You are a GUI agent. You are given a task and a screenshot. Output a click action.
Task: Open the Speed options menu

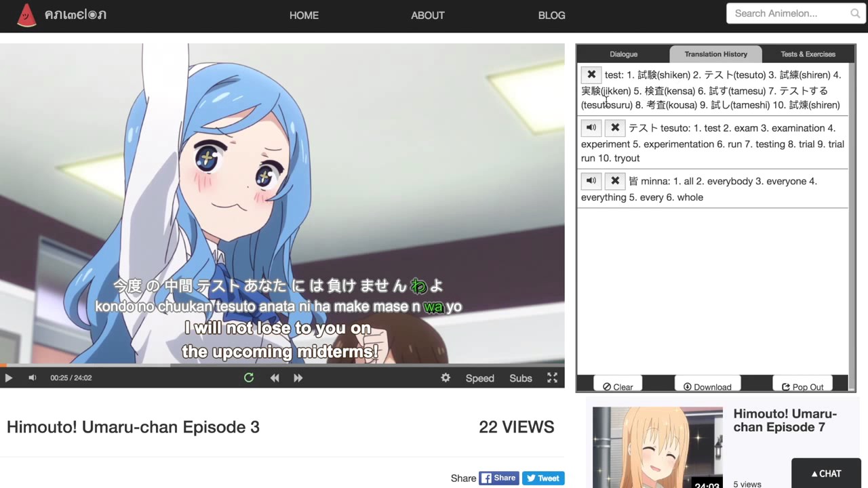coord(479,378)
